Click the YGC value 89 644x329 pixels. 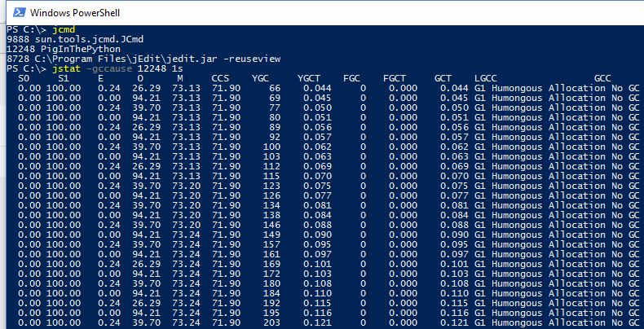[x=275, y=127]
